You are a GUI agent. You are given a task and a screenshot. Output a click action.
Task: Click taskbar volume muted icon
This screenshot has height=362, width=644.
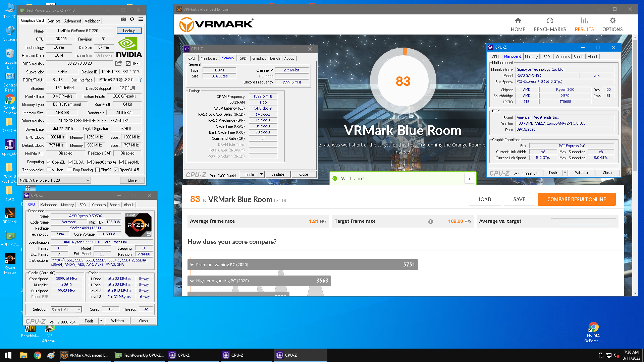point(616,355)
